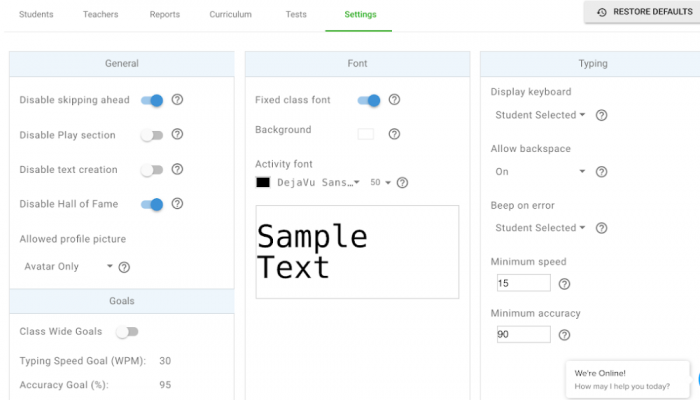The image size is (700, 400).
Task: Open the Curriculum tab
Action: point(230,14)
